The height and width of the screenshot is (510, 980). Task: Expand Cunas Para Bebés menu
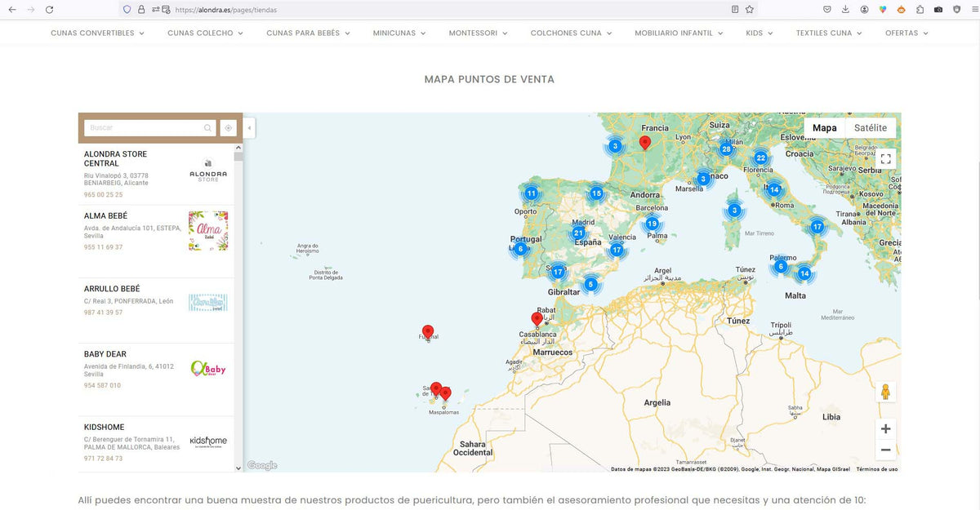pyautogui.click(x=308, y=33)
